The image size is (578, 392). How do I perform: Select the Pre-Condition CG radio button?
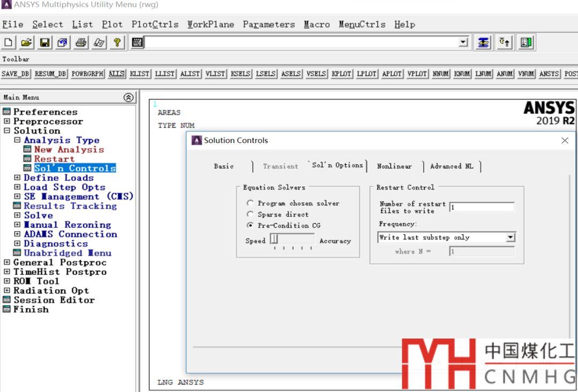point(250,225)
